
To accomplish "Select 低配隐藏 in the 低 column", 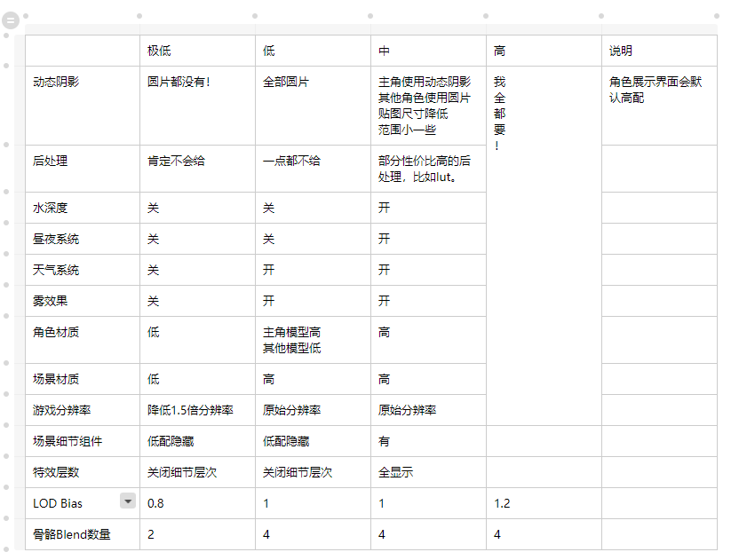I will pyautogui.click(x=313, y=441).
